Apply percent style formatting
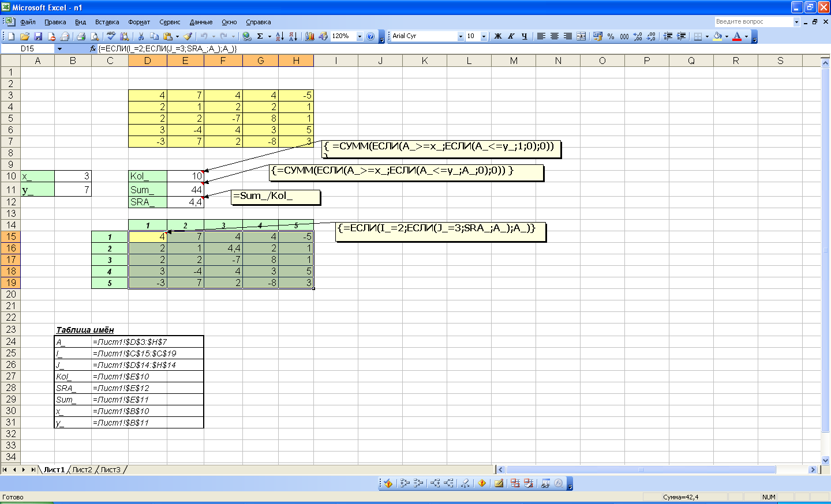 coord(611,36)
